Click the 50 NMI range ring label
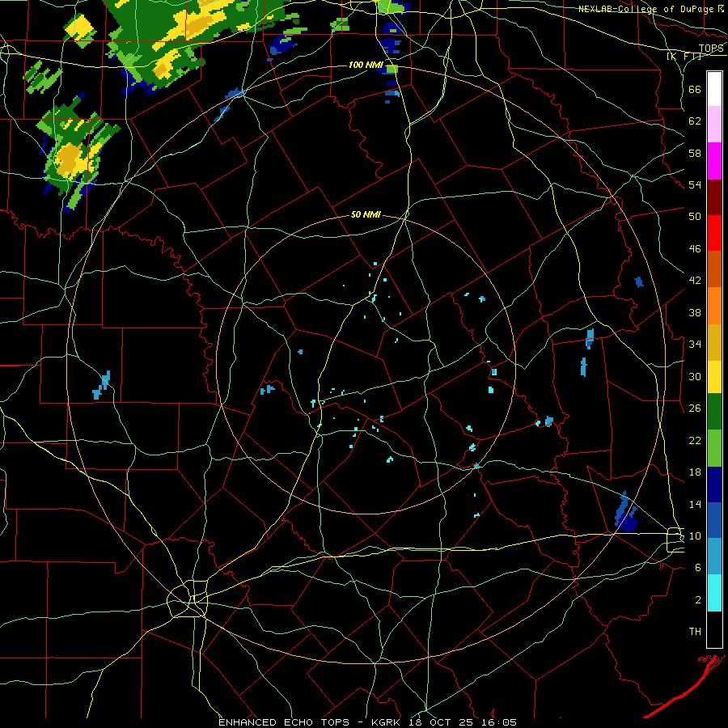Screen dimensions: 728x728 [x=366, y=214]
